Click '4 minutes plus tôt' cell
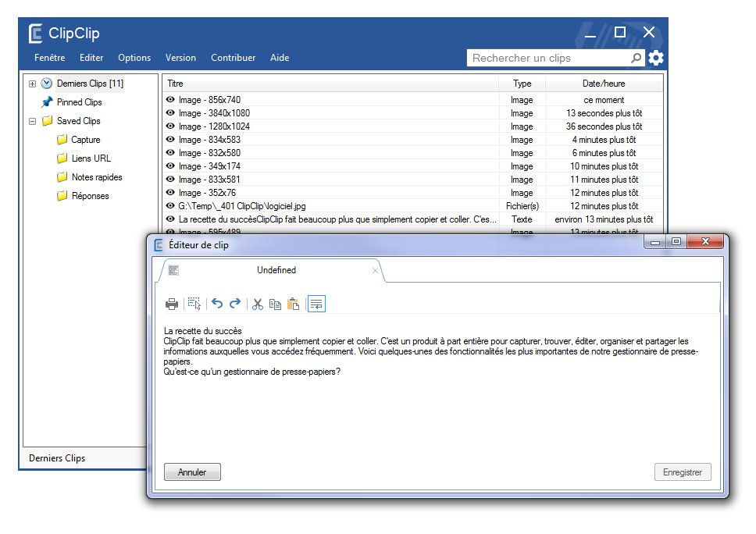The height and width of the screenshot is (534, 756). (x=604, y=140)
